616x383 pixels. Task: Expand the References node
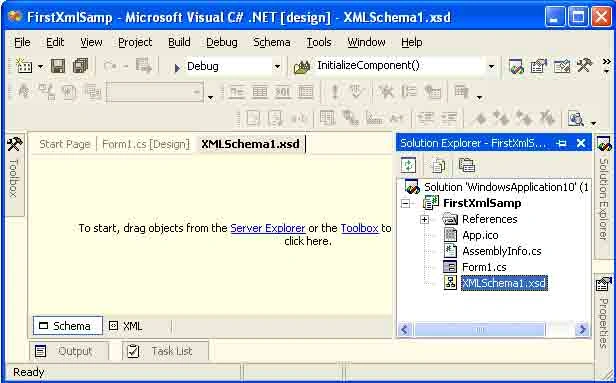[424, 219]
